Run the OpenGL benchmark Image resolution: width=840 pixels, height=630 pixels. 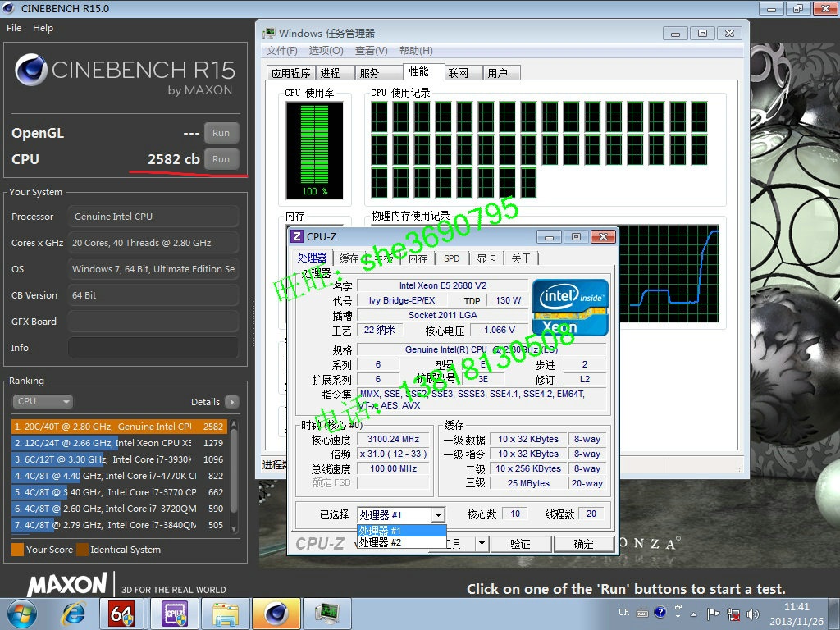221,133
